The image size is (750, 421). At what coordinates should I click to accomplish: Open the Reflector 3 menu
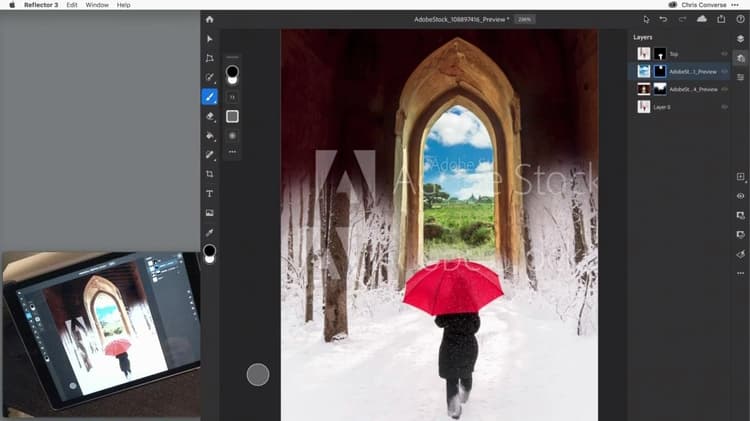(x=41, y=5)
